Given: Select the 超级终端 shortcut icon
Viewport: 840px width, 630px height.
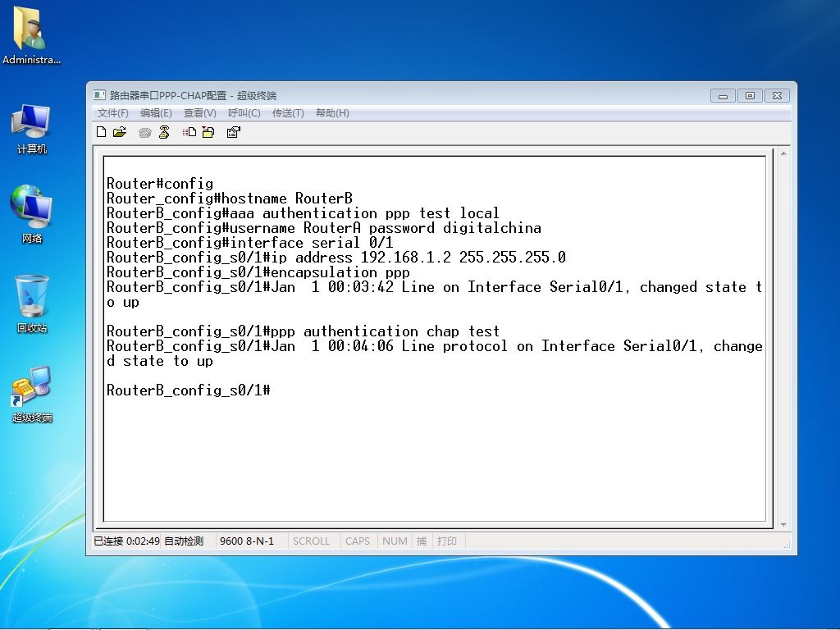Looking at the screenshot, I should pos(31,395).
